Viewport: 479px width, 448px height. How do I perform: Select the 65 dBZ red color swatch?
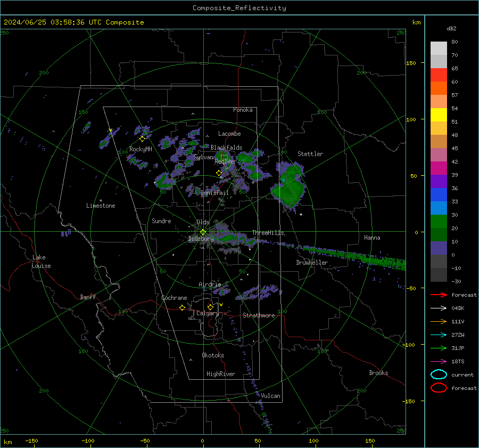439,75
